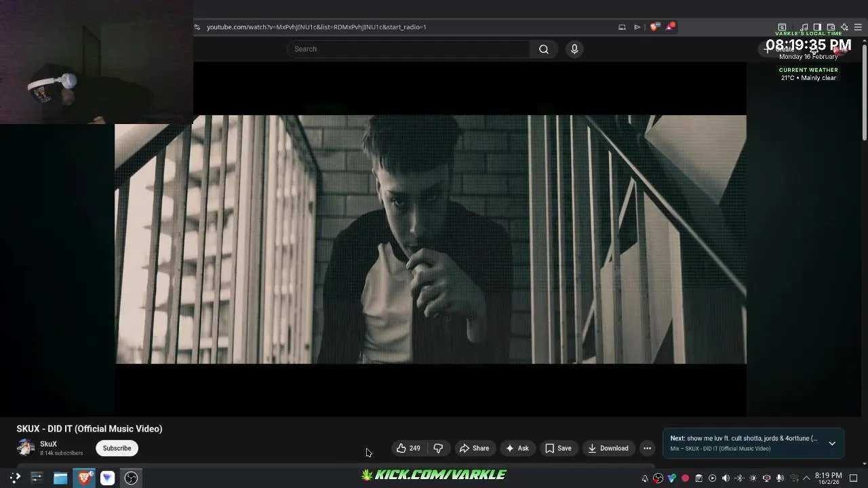Open the Brave Search tabs icon
This screenshot has width=868, height=488.
pyautogui.click(x=782, y=27)
